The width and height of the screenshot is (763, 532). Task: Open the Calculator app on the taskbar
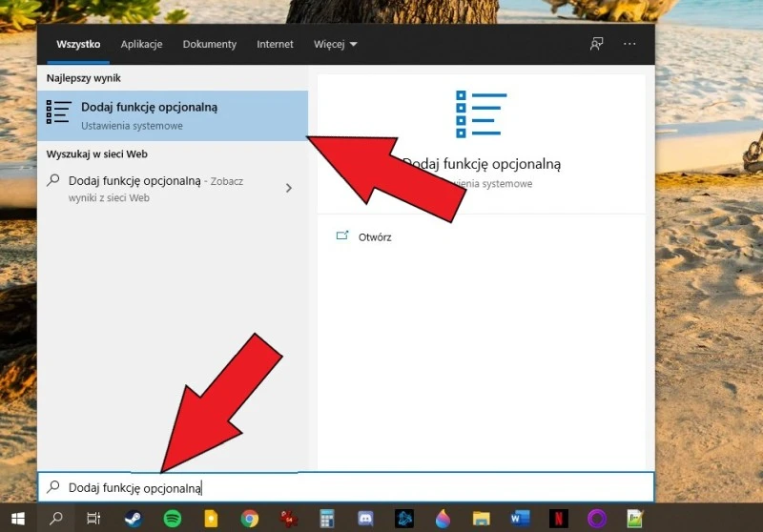(x=327, y=519)
